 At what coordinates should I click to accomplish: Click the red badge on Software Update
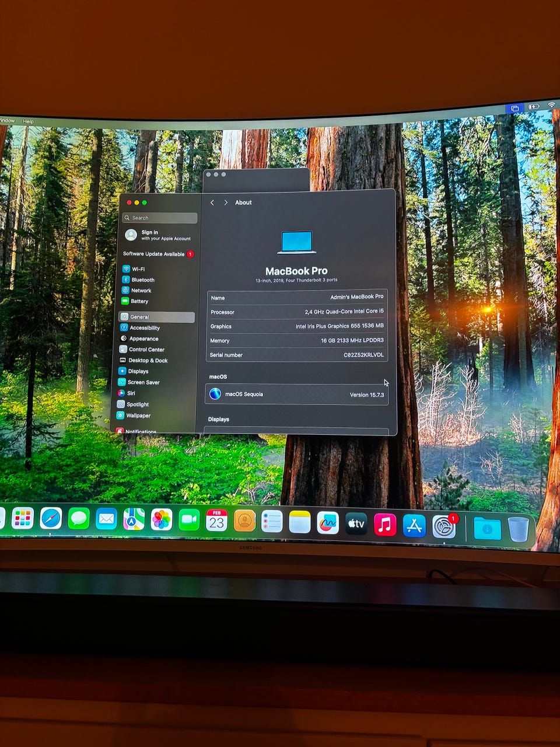(190, 254)
